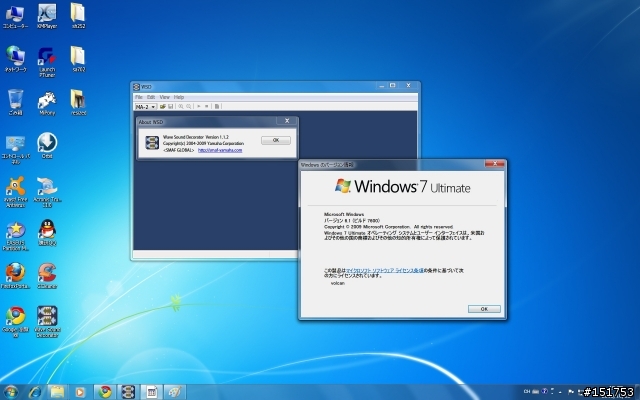The width and height of the screenshot is (640, 400).
Task: Switch to Wave Sound Decorator taskbar button
Action: [x=128, y=392]
